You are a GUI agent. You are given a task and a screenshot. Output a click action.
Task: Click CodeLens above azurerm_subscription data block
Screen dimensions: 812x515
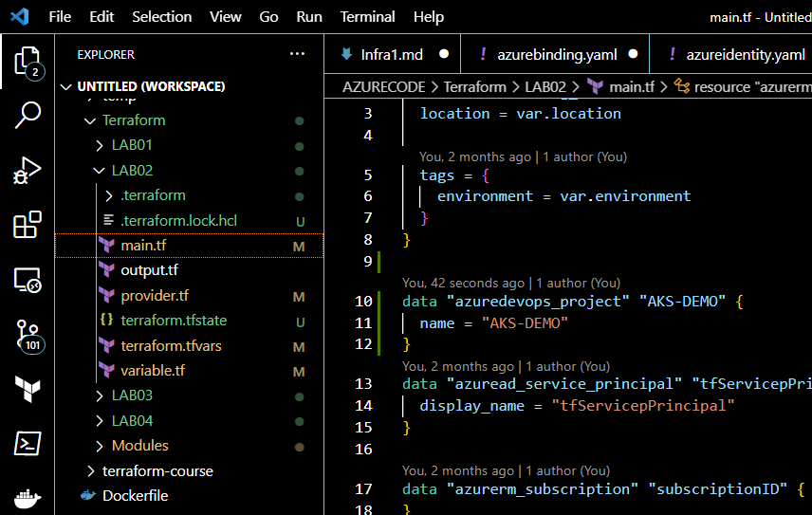506,470
